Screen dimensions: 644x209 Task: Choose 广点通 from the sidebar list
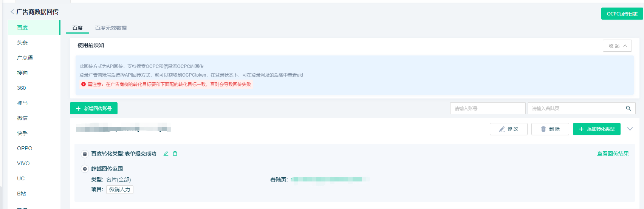tap(25, 58)
